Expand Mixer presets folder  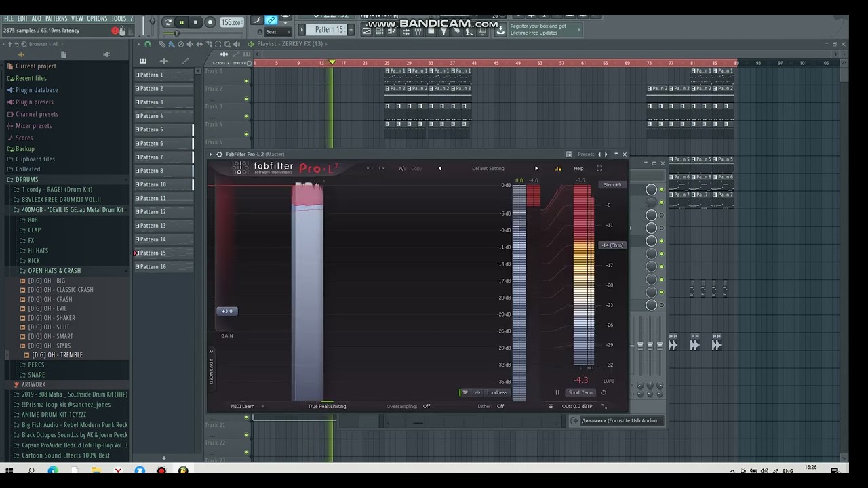click(x=33, y=126)
